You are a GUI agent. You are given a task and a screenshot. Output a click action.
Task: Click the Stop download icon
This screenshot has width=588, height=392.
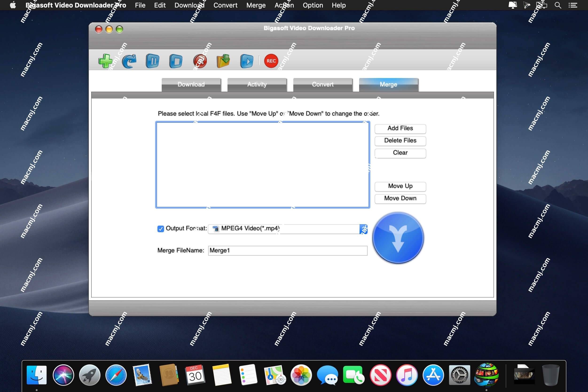pos(176,61)
